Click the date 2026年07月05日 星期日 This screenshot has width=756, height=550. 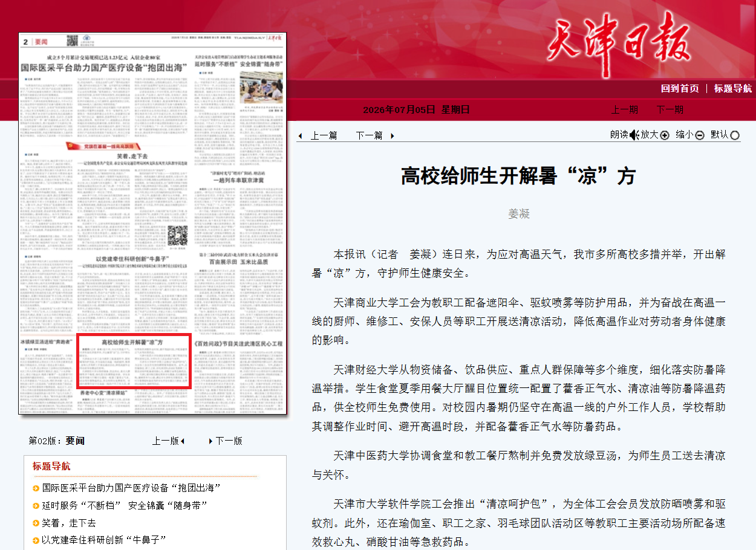(x=416, y=109)
